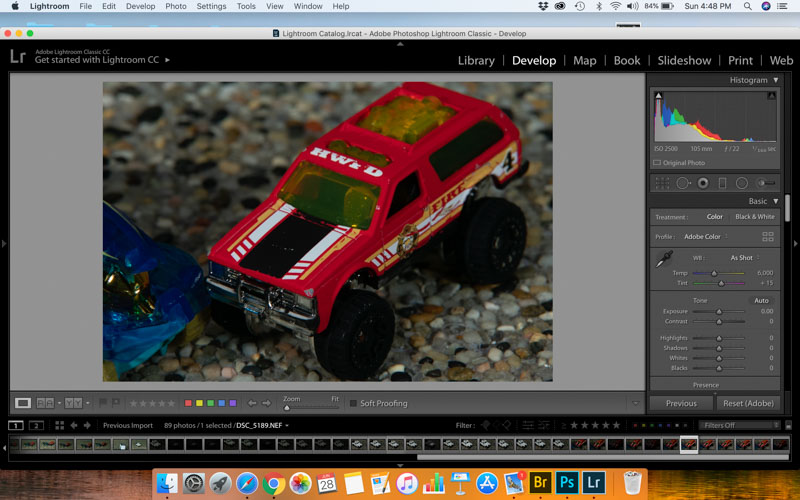Enable the Soft Proofing checkbox
800x500 pixels.
(x=353, y=403)
